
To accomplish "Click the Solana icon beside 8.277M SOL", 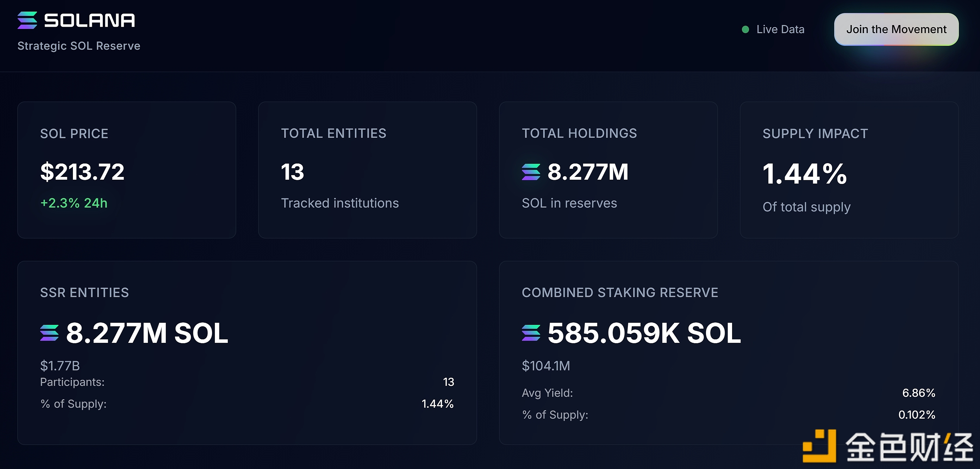I will [x=49, y=333].
